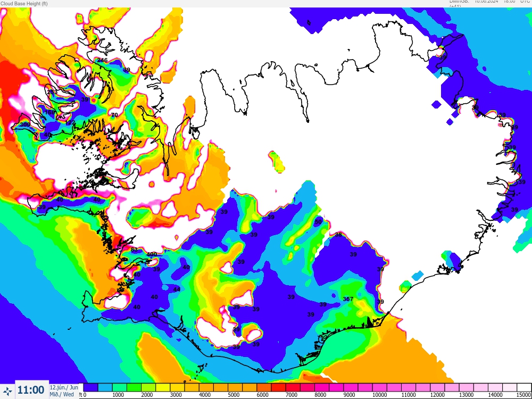Click the 253 value on the map
This screenshot has width=532, height=399.
52,92
